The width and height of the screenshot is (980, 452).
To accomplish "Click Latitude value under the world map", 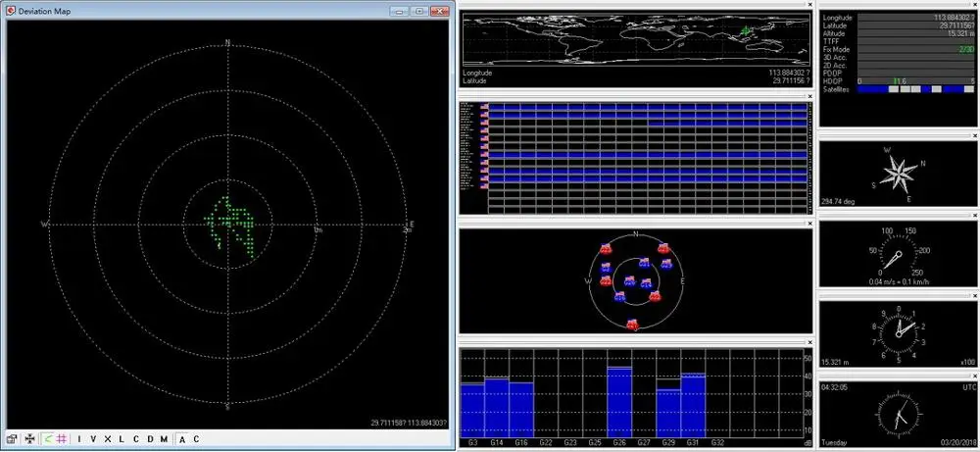I will (x=791, y=80).
